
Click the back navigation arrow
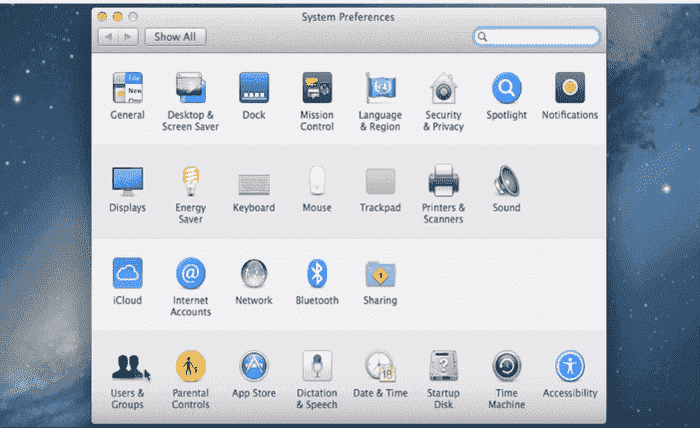(108, 37)
